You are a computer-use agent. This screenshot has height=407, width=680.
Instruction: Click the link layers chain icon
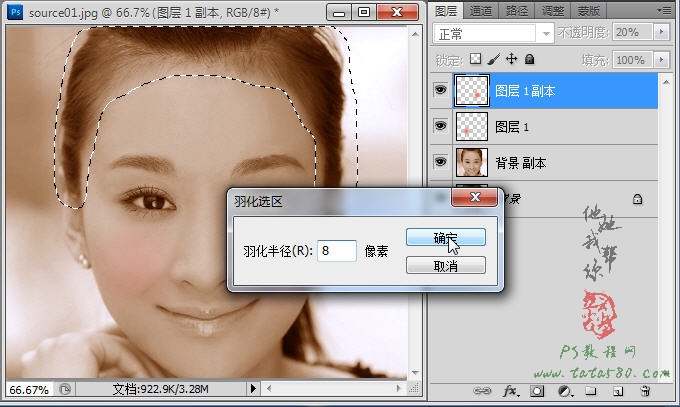pyautogui.click(x=481, y=391)
